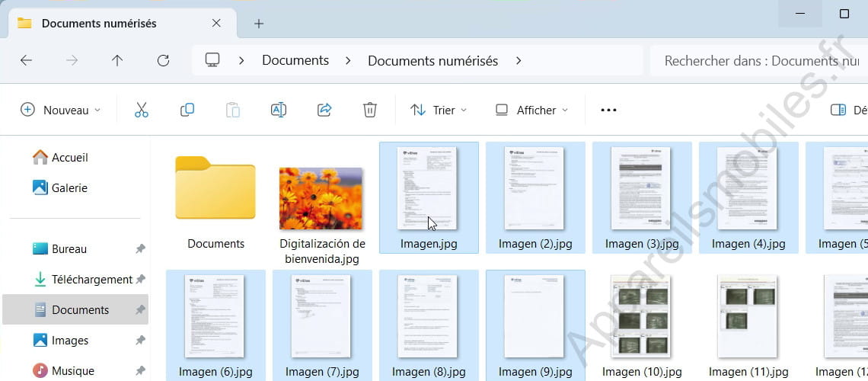868x381 pixels.
Task: Open the three-dots more options menu
Action: point(608,110)
